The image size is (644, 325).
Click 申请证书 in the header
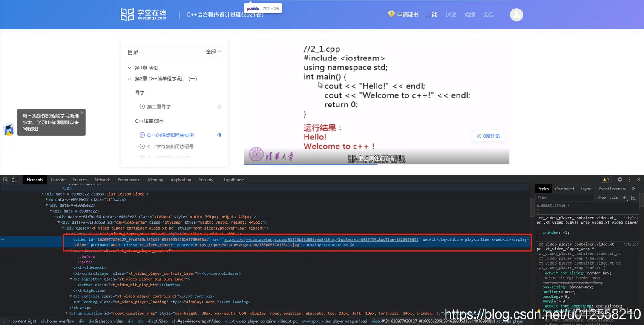(x=408, y=14)
